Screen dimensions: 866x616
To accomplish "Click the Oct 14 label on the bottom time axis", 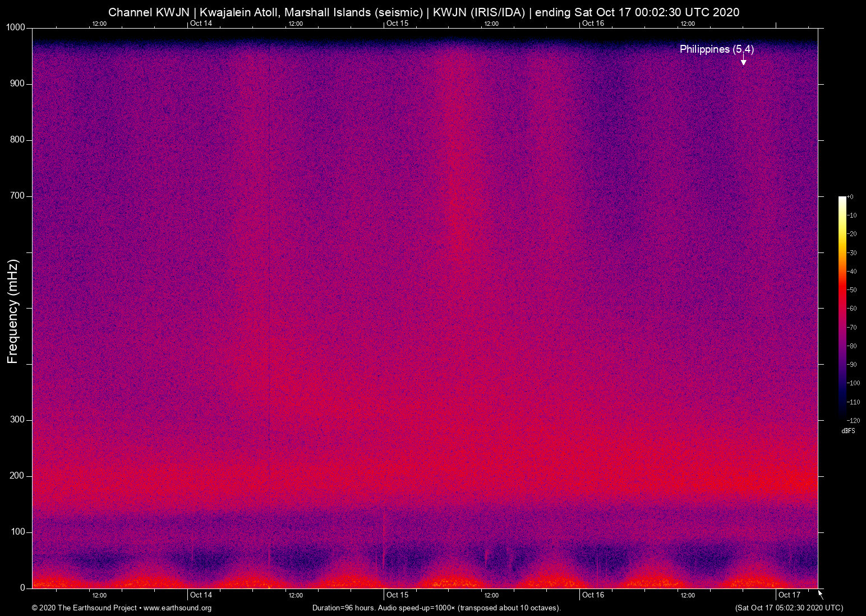I will point(201,595).
